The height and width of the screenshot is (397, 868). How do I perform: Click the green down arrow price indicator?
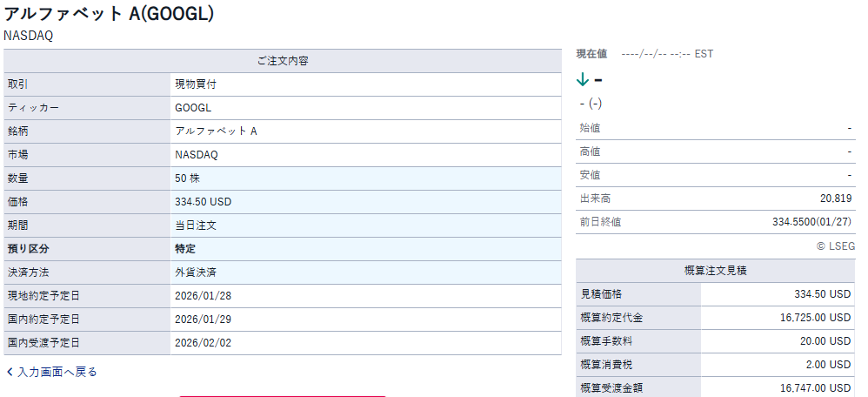tap(583, 80)
